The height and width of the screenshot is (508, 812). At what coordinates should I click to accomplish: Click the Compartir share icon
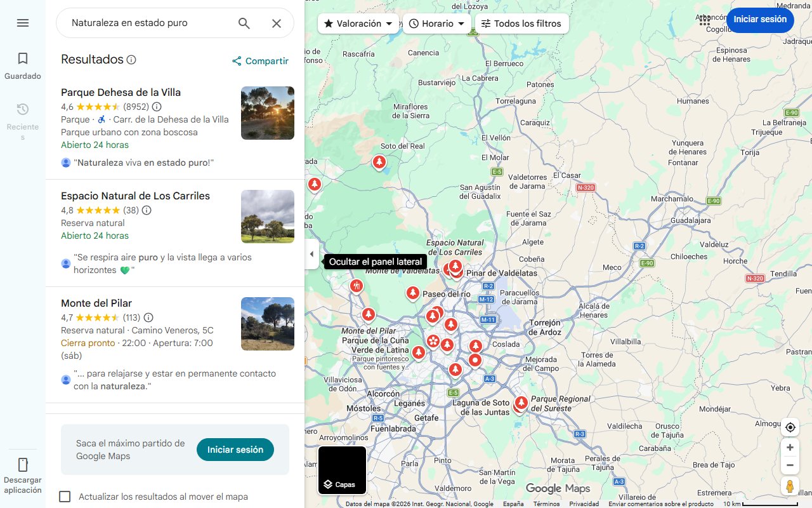pyautogui.click(x=237, y=61)
